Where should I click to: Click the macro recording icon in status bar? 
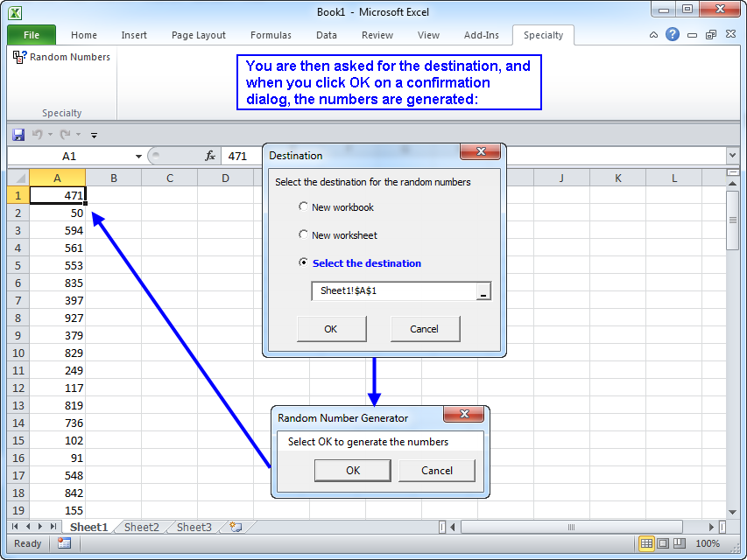point(64,543)
